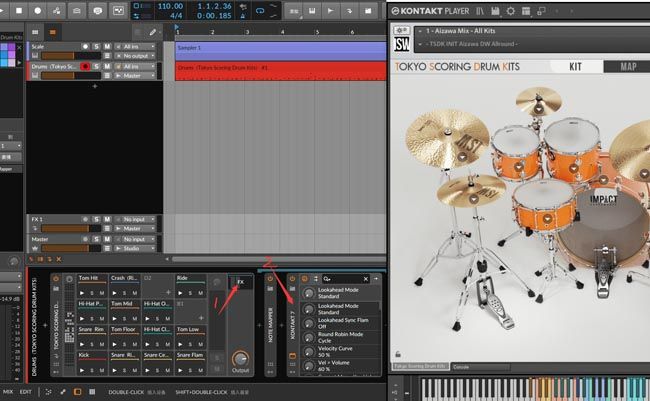Solo the Master track
Screen dimensions: 650x401
pos(96,239)
